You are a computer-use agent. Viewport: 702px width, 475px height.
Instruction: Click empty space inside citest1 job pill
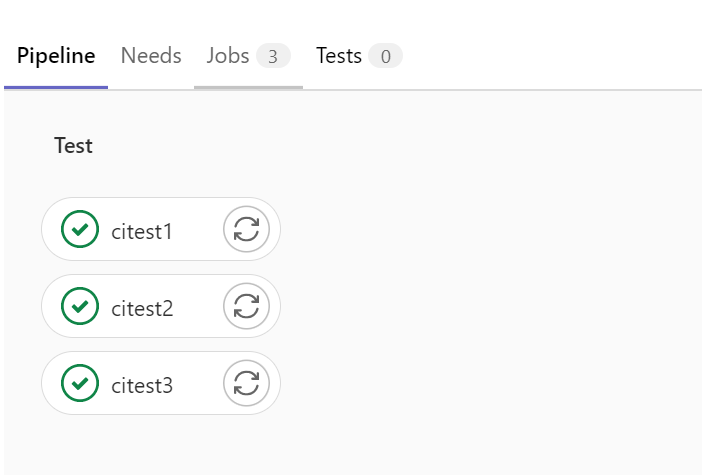tap(197, 229)
